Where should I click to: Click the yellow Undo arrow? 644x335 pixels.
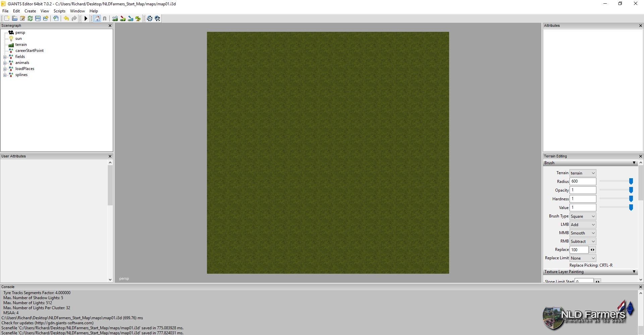coord(66,19)
